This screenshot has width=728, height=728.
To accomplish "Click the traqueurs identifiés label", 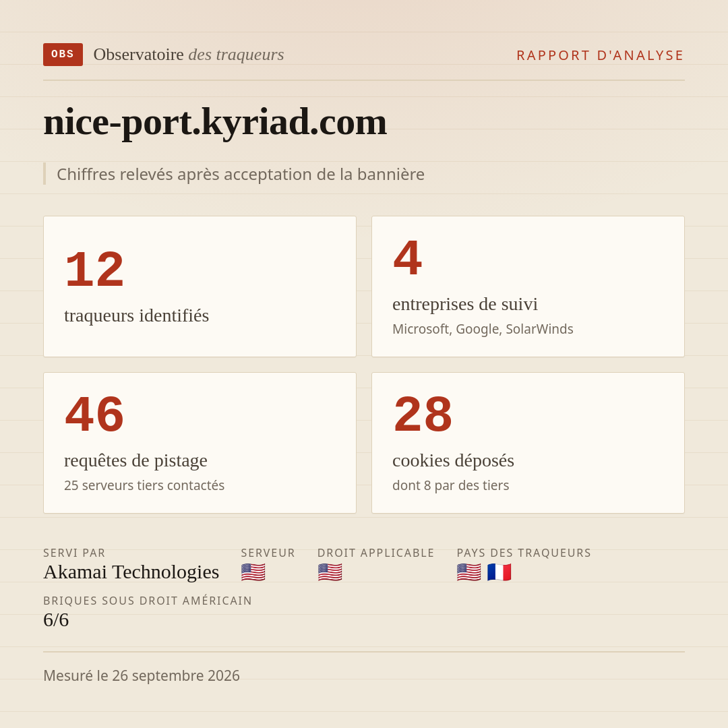I will (x=136, y=315).
